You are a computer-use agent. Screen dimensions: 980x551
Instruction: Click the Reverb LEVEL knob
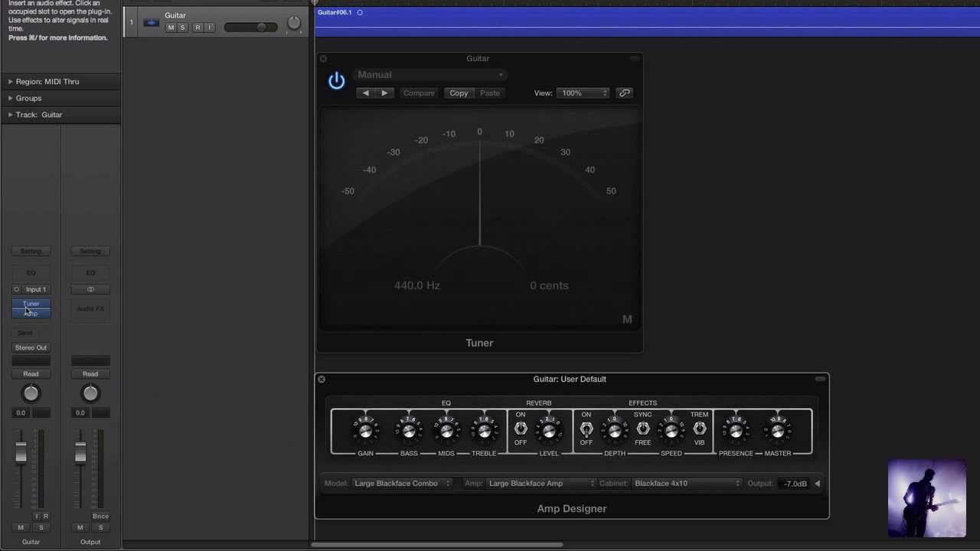[548, 431]
